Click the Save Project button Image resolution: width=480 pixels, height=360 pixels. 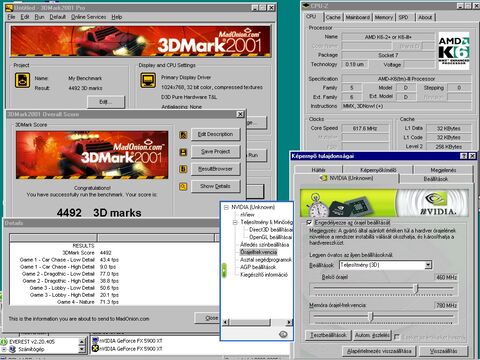coord(215,152)
